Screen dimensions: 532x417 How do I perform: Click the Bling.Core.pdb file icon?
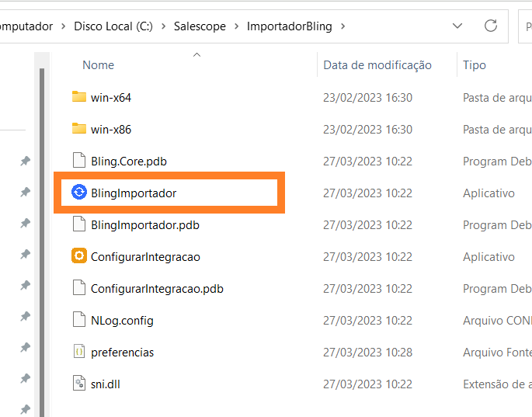tap(79, 160)
